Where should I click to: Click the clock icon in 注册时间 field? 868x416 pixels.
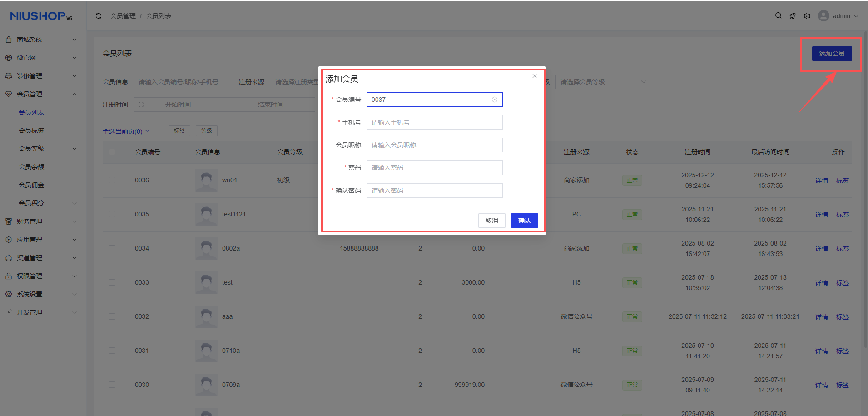pos(141,105)
